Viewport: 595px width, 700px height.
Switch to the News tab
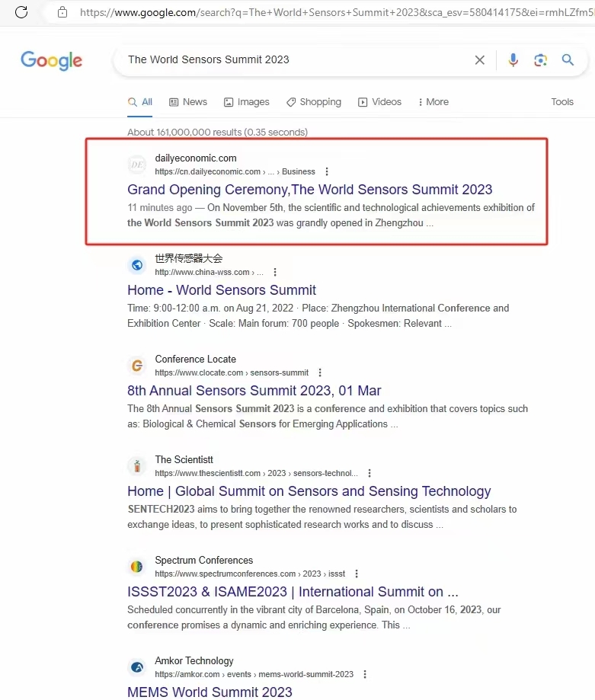(x=188, y=102)
